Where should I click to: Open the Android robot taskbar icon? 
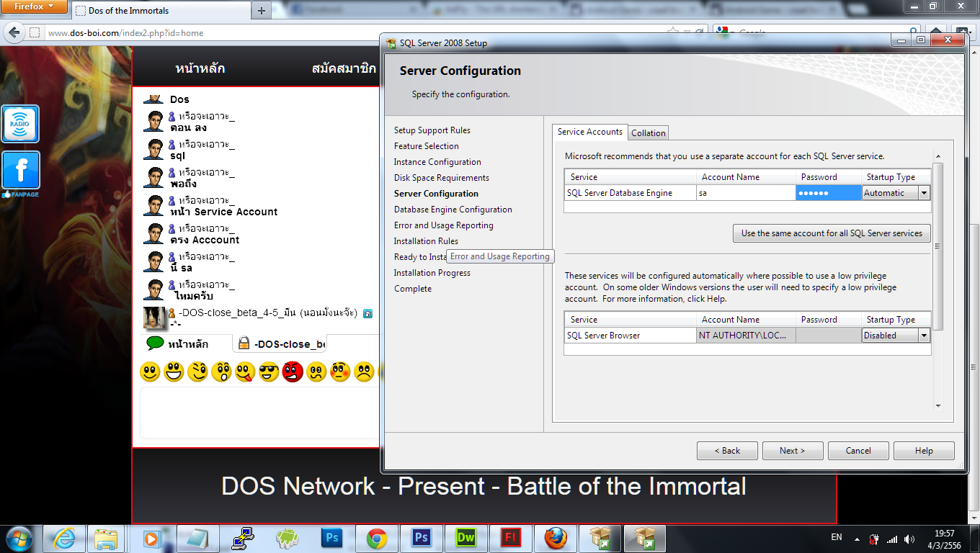point(288,538)
